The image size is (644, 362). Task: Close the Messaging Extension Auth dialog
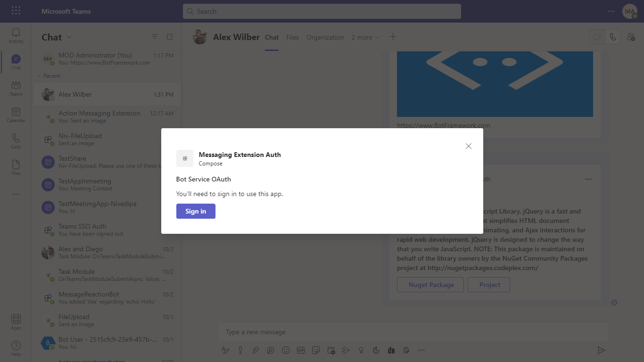[468, 146]
